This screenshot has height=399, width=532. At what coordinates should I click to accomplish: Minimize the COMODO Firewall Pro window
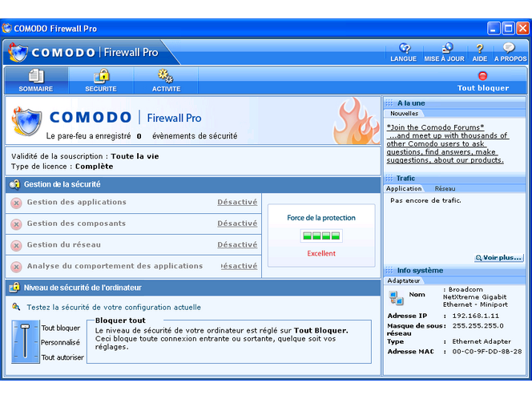pos(494,29)
